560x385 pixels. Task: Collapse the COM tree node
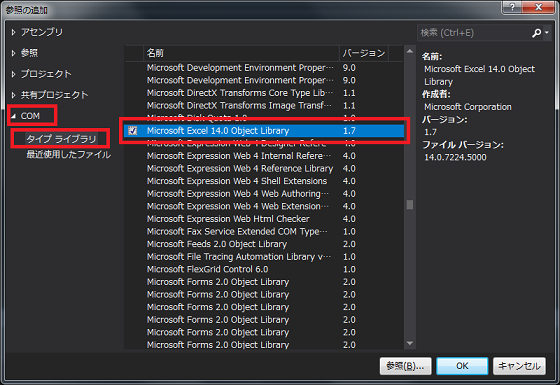14,116
